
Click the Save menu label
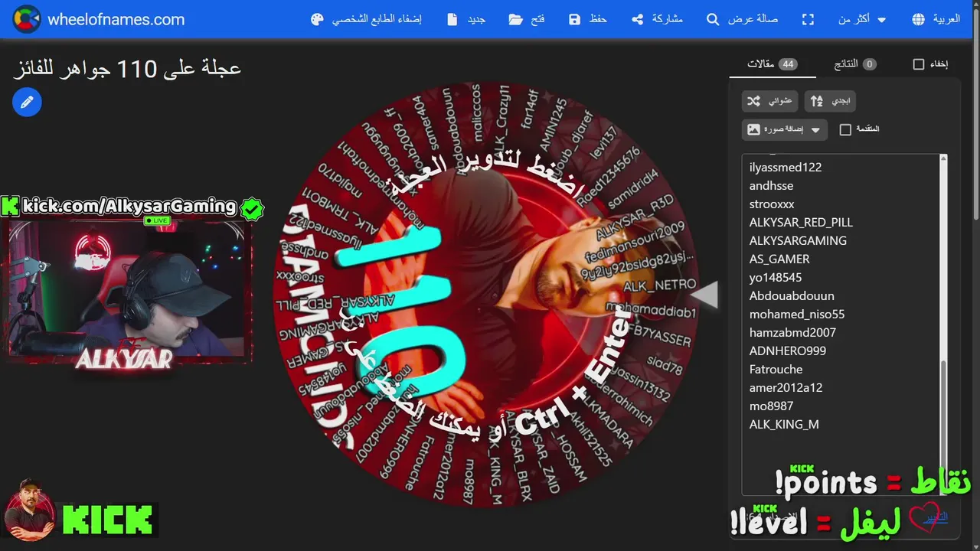pyautogui.click(x=598, y=19)
